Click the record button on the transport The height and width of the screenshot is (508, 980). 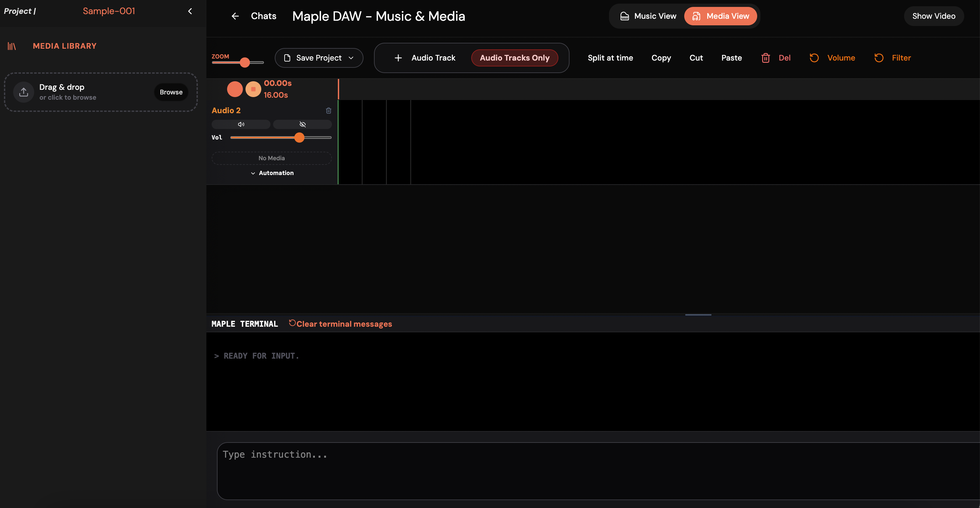(235, 89)
